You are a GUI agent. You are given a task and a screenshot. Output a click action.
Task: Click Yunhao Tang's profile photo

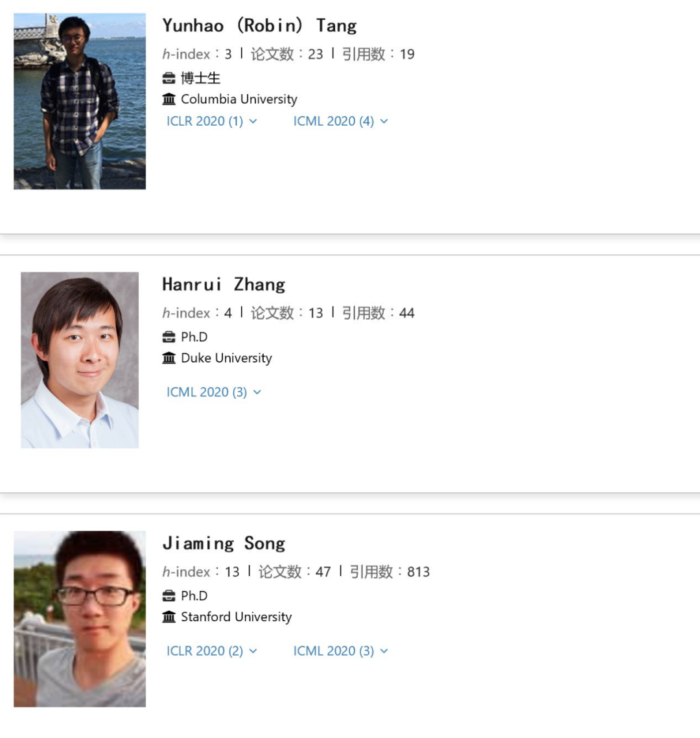pos(80,101)
